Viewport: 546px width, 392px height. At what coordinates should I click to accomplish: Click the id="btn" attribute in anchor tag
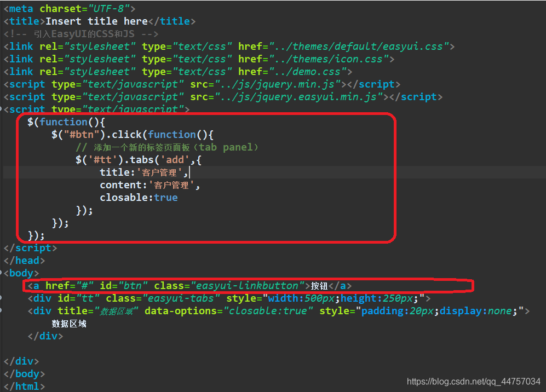point(124,285)
